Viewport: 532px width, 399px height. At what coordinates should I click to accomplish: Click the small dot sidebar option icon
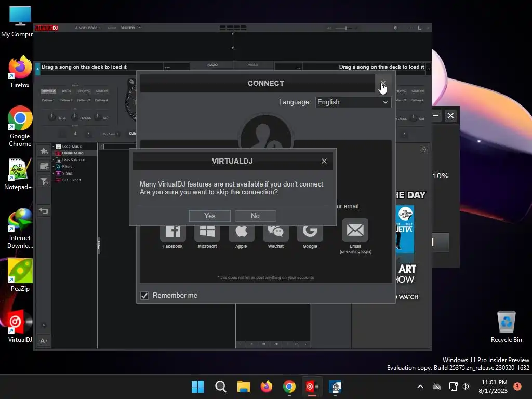(x=44, y=325)
